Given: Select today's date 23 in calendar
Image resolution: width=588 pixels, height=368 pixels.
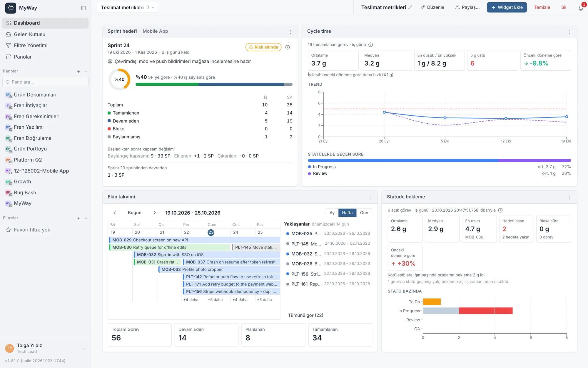Looking at the screenshot, I should point(211,232).
